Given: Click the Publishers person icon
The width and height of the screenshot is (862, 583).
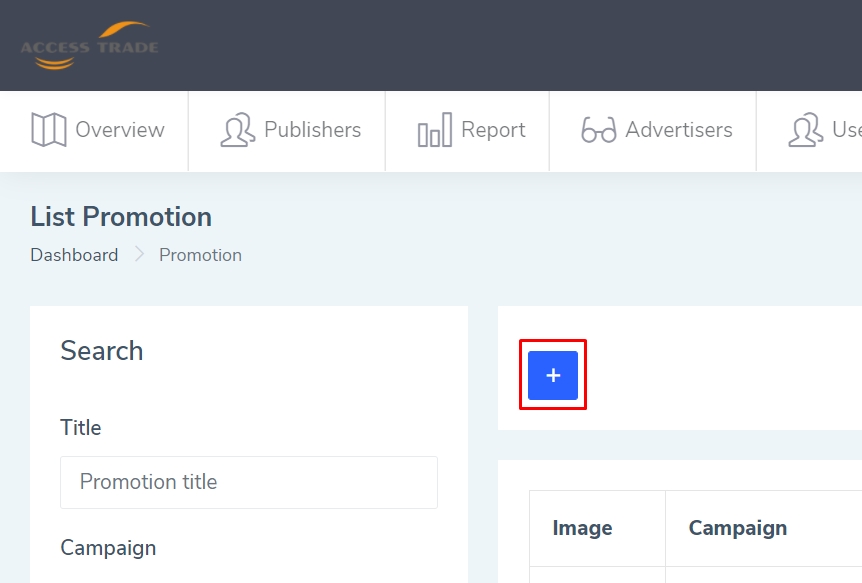Looking at the screenshot, I should [x=237, y=130].
